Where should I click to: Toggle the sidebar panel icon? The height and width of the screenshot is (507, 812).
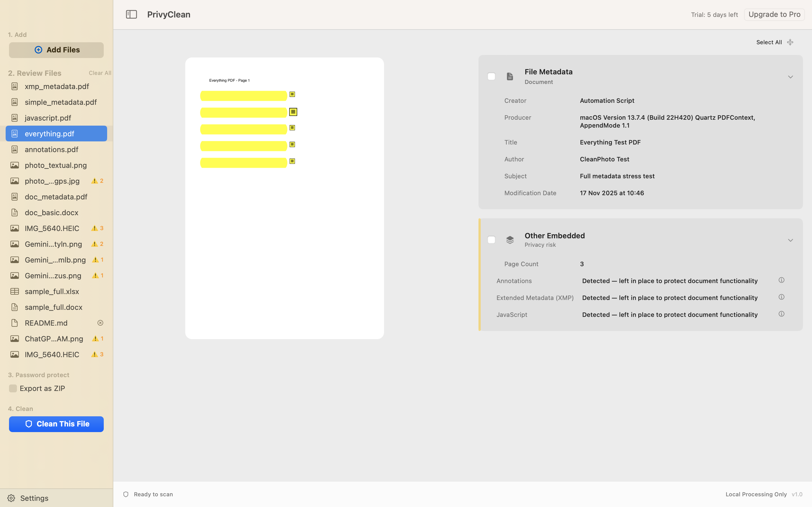point(131,14)
